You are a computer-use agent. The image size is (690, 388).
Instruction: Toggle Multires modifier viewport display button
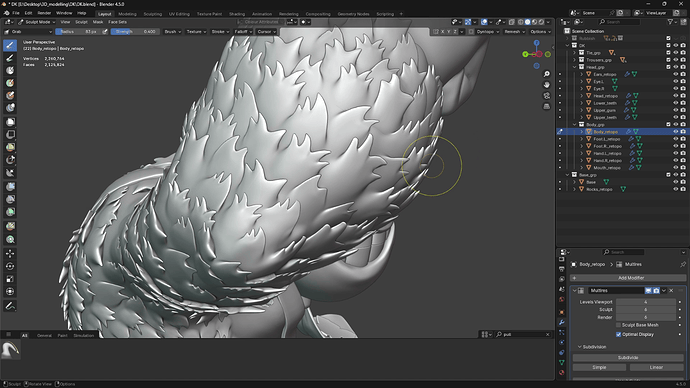(x=648, y=291)
